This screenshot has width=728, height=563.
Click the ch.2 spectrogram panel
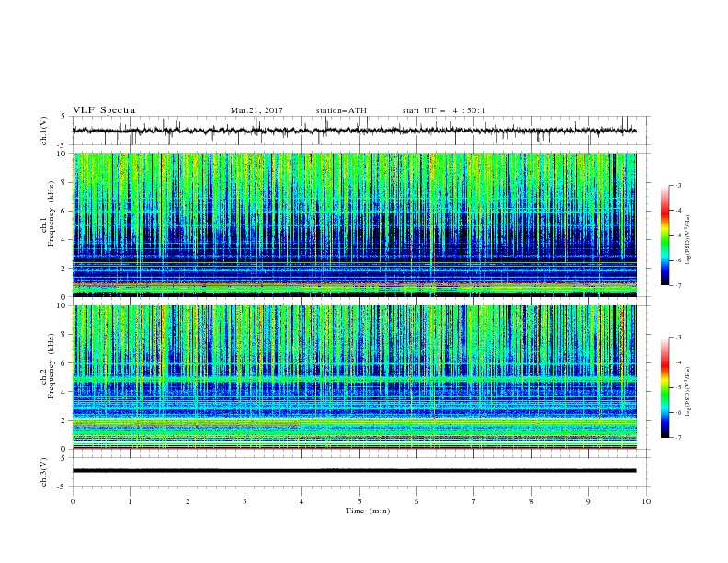(x=354, y=377)
